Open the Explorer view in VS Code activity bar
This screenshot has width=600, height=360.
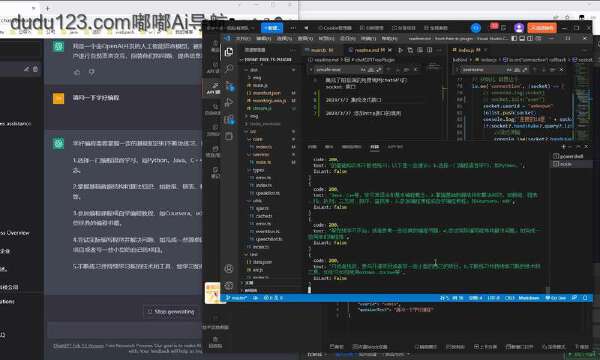[229, 52]
